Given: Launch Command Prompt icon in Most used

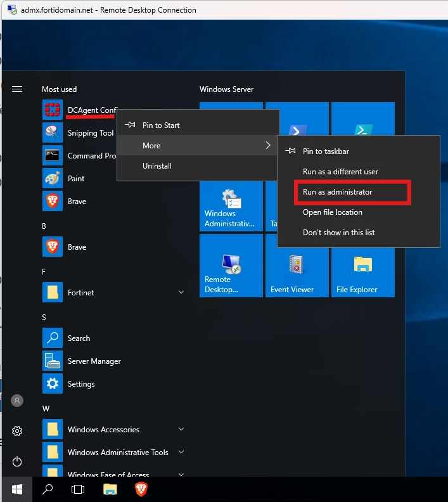Looking at the screenshot, I should coord(53,155).
